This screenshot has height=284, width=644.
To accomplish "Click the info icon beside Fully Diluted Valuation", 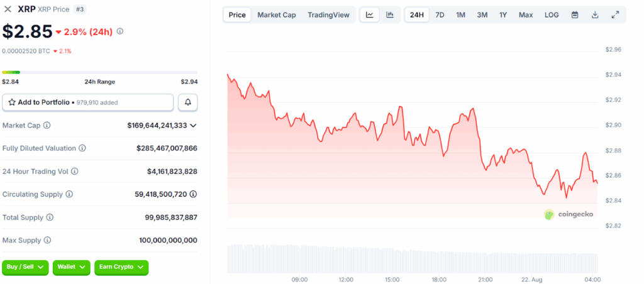I will pyautogui.click(x=82, y=148).
